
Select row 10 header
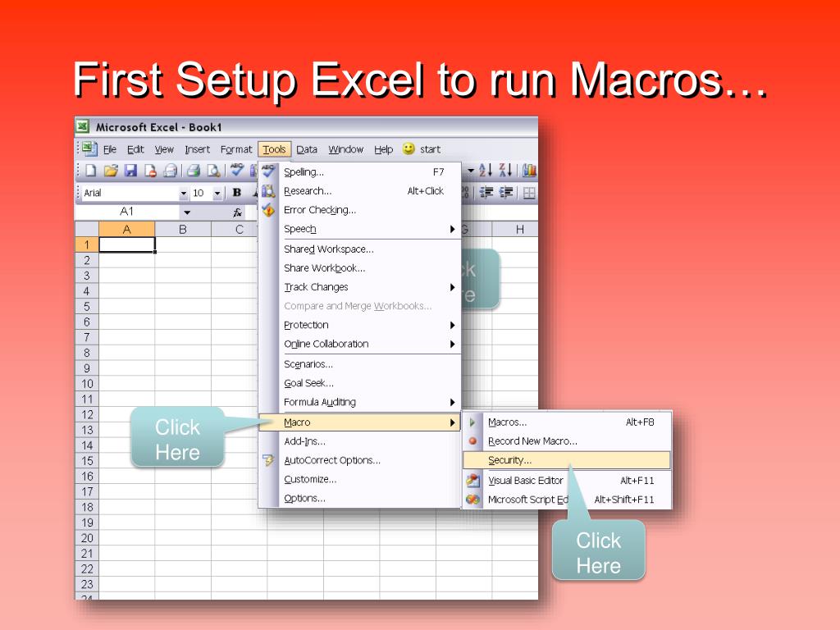87,384
